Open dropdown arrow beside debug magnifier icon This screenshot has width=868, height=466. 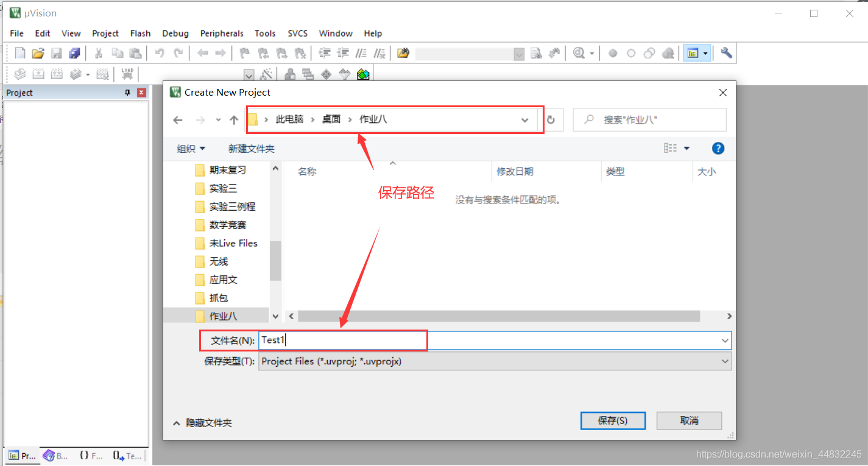point(591,53)
